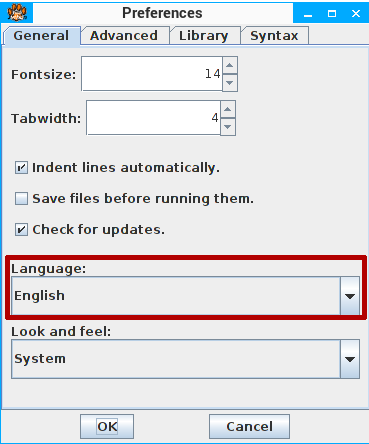Increase Fontsize with the up arrow

coord(230,65)
